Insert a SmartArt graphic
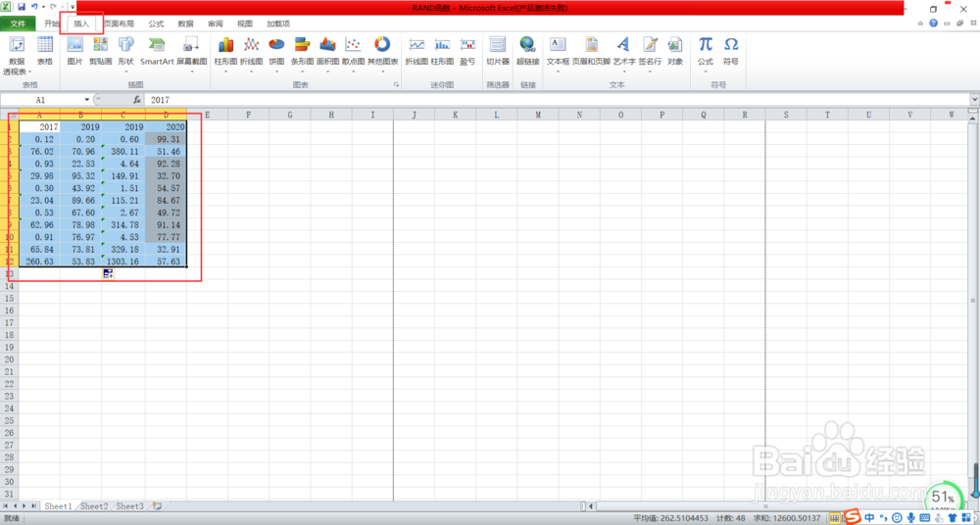Viewport: 980px width, 525px height. click(157, 51)
